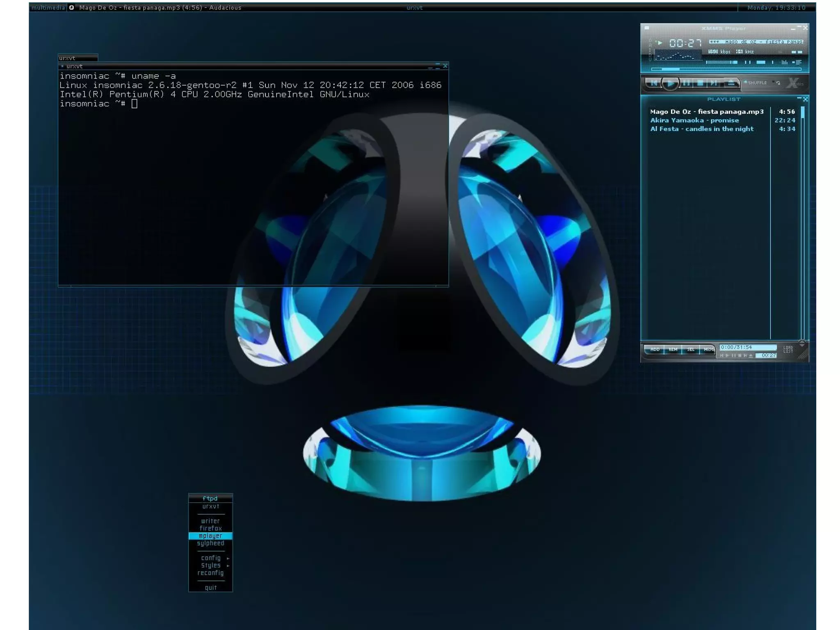Screen dimensions: 840x630
Task: Click the Eject open-file button
Action: 731,83
